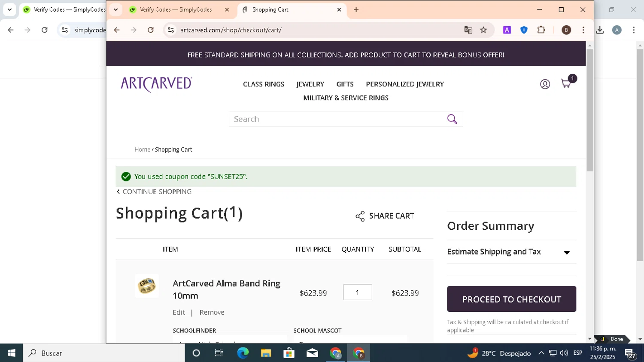644x362 pixels.
Task: Click the free standard shipping banner
Action: tap(346, 55)
